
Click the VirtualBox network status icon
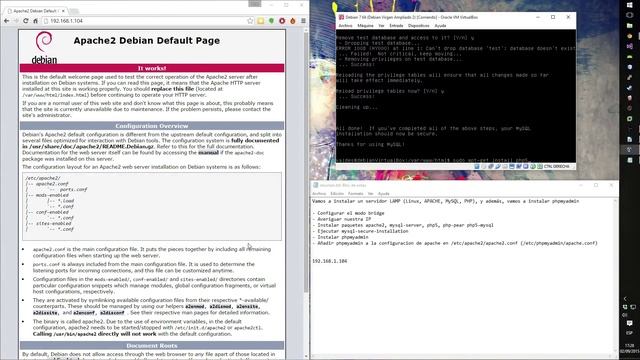click(491, 167)
